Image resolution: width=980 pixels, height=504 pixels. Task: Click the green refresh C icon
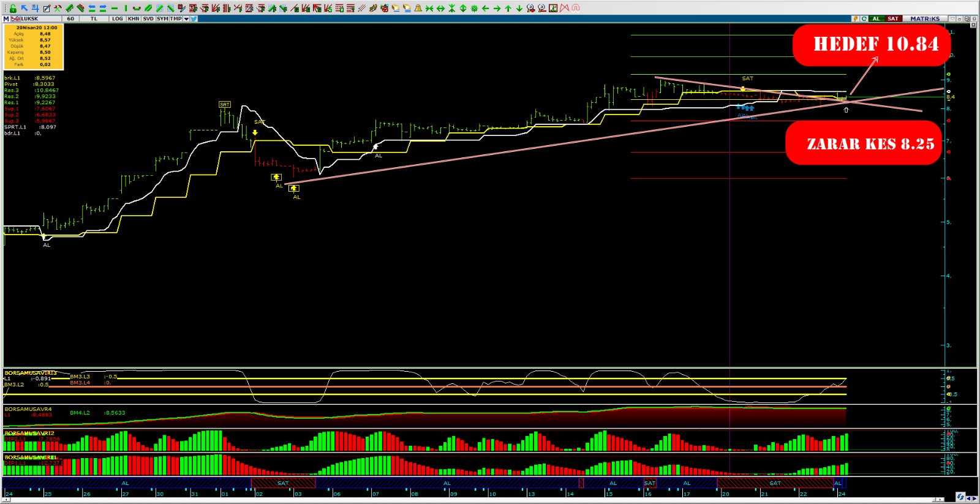pyautogui.click(x=864, y=19)
